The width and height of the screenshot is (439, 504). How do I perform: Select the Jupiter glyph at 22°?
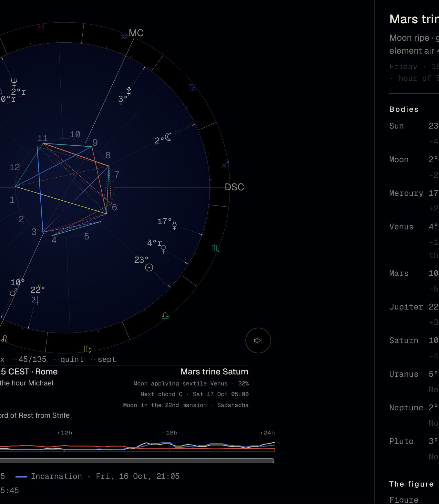[36, 300]
